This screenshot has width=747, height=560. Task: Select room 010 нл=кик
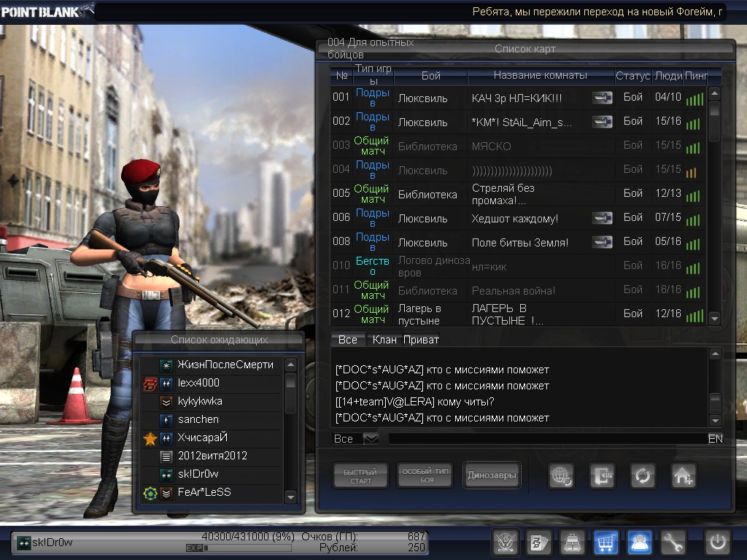click(x=518, y=266)
